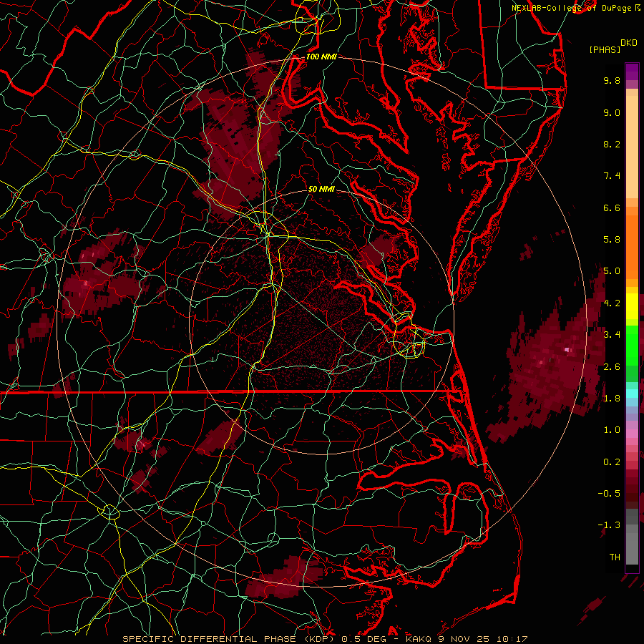Click the 50 NMI range ring label
This screenshot has height=644, width=644.
(x=321, y=189)
